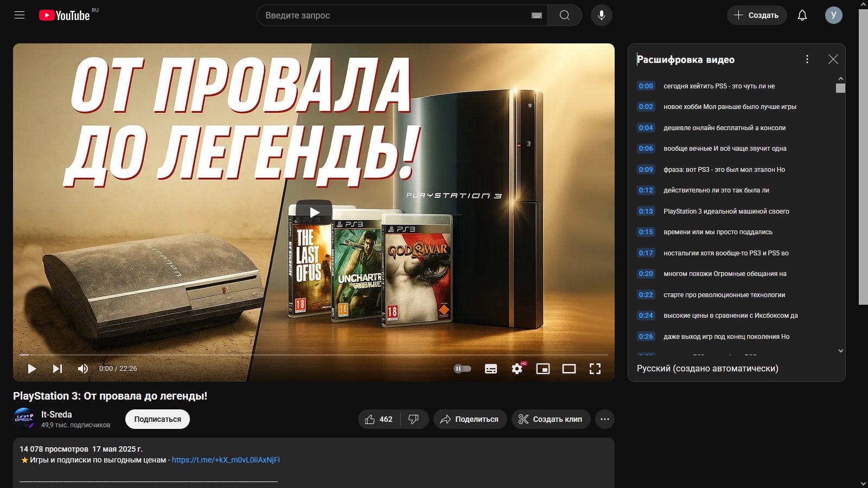
Task: Jump to transcript timestamp 0:15
Action: coord(646,232)
